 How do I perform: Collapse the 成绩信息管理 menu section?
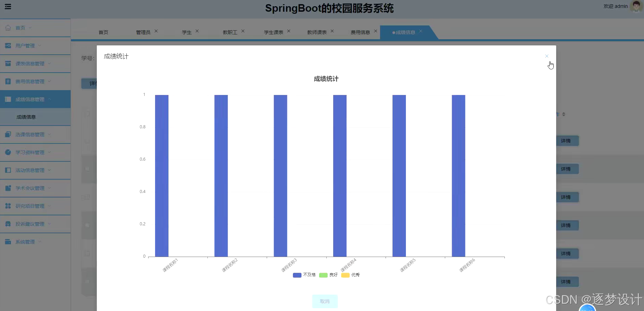coord(49,99)
